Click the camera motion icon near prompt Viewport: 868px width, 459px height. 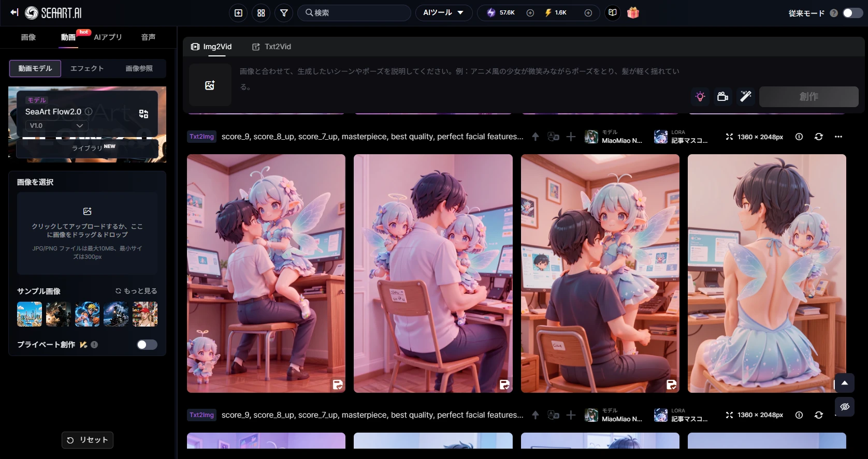722,97
